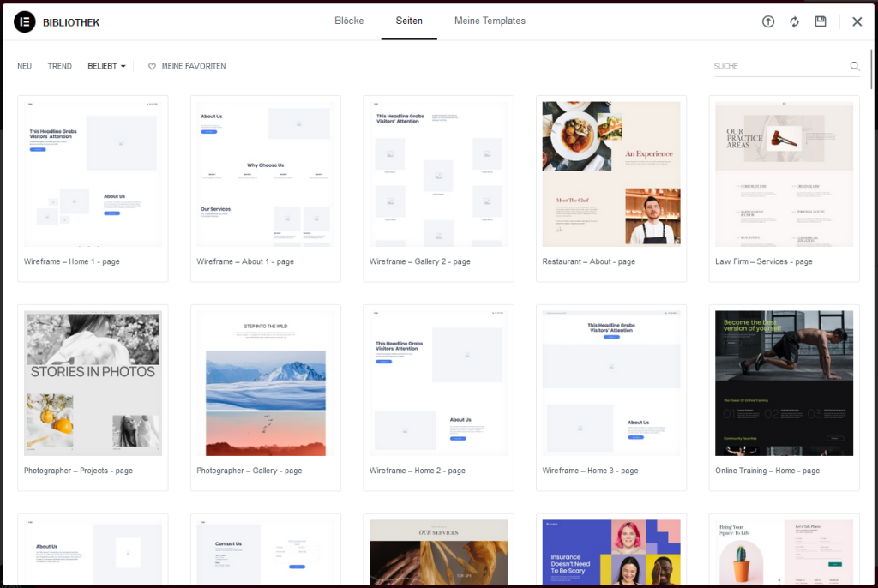The width and height of the screenshot is (878, 588).
Task: Click the Suche search input field
Action: 779,66
